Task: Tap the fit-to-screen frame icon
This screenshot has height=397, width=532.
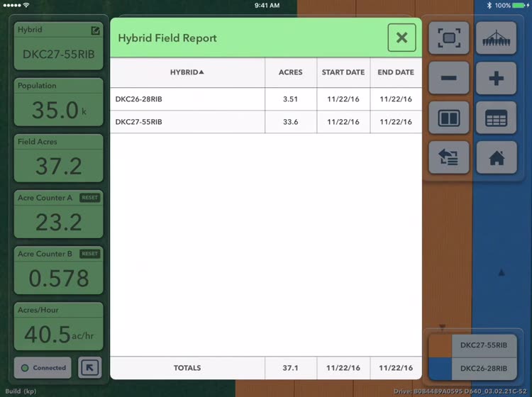Action: tap(449, 38)
